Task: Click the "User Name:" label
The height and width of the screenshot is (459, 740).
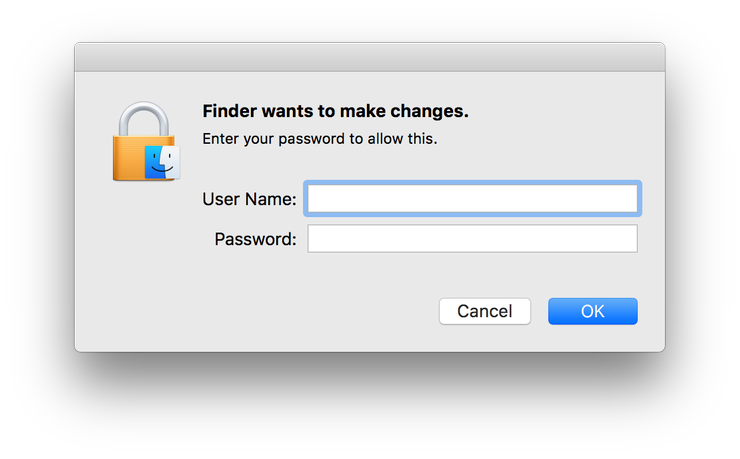Action: 249,199
